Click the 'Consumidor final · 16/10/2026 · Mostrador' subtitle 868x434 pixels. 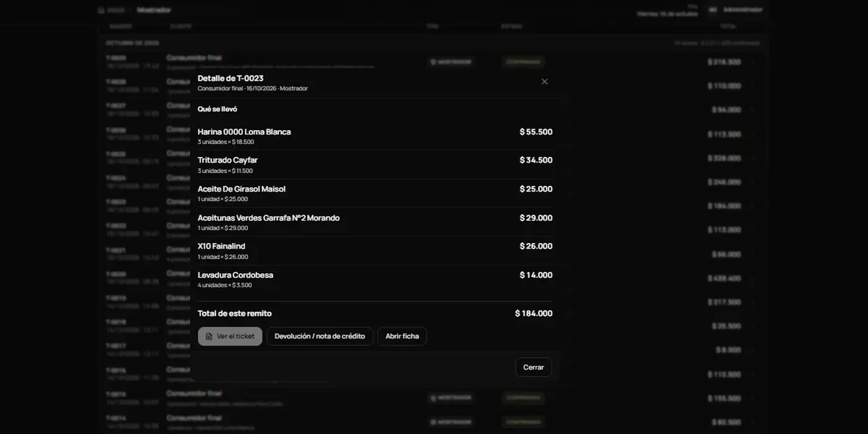click(252, 89)
